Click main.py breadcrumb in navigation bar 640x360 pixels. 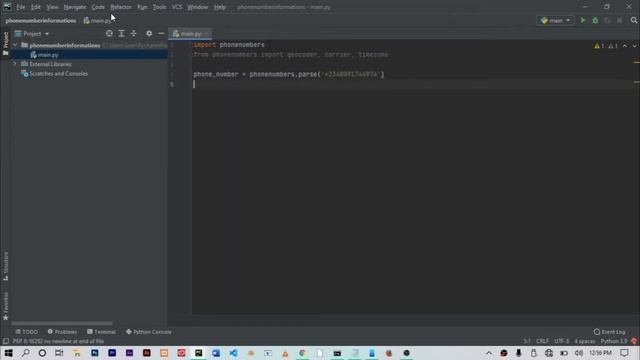tap(97, 20)
